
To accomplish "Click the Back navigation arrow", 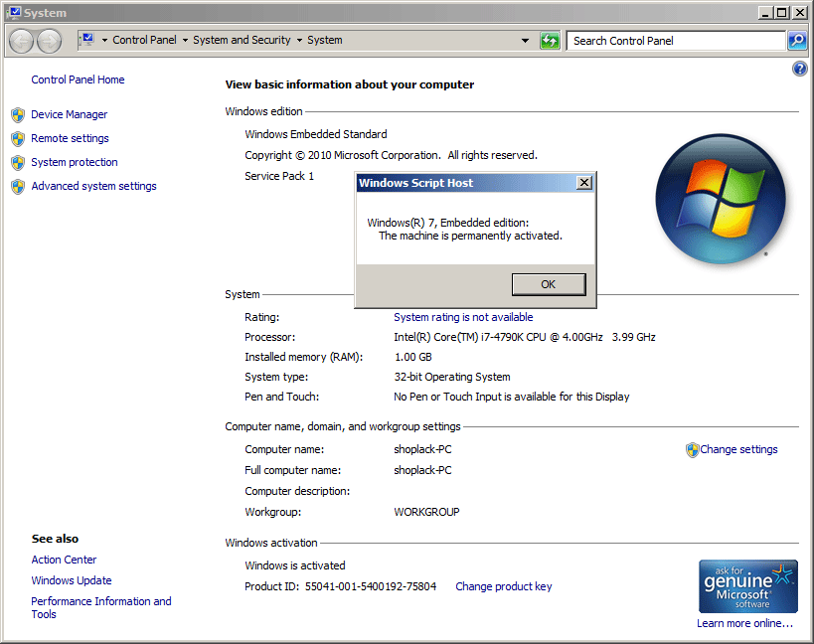I will 21,41.
